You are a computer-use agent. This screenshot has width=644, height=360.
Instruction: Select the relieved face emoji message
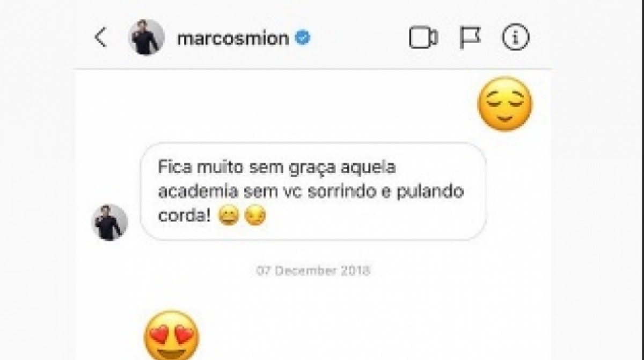[x=504, y=105]
